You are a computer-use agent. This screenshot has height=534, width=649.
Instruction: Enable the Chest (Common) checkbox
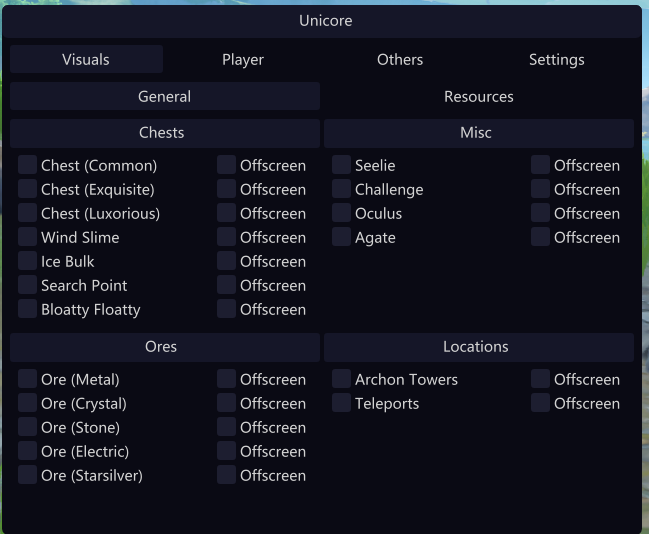click(x=27, y=165)
